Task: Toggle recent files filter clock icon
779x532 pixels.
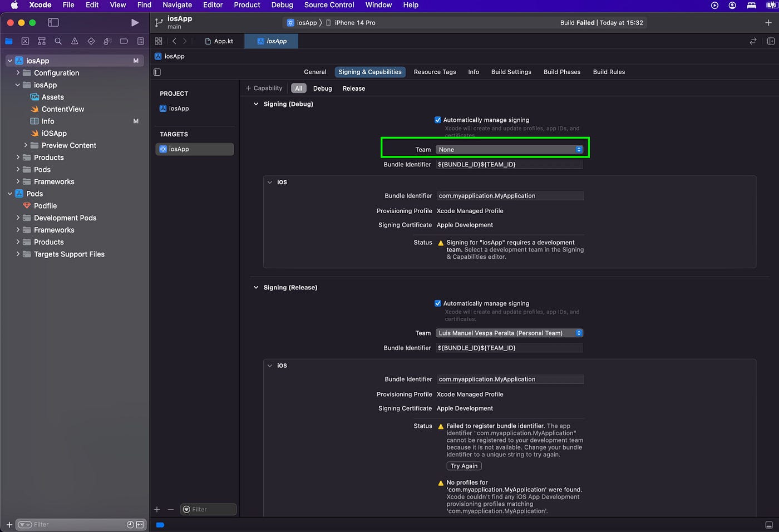Action: (130, 524)
